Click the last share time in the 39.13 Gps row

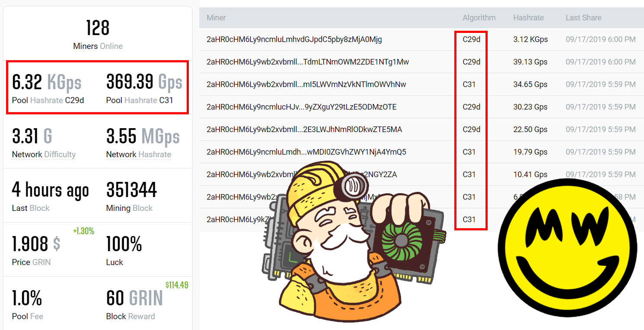click(601, 62)
